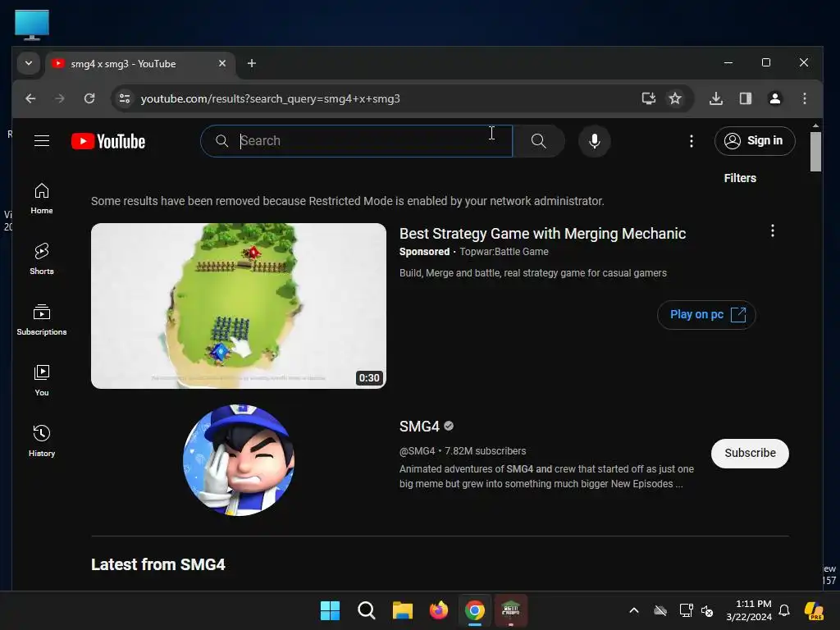
Task: Open the sponsored Topwar game video thumbnail
Action: tap(239, 306)
